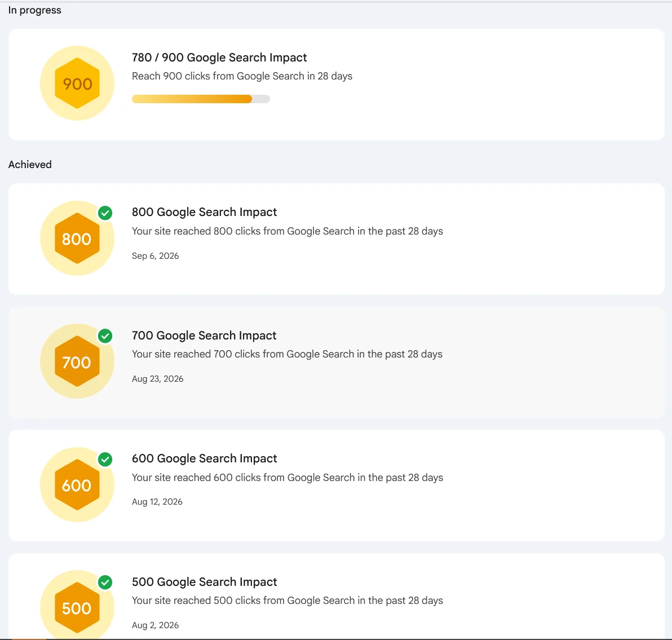672x640 pixels.
Task: Open the '500 Google Search Impact' title
Action: [204, 582]
